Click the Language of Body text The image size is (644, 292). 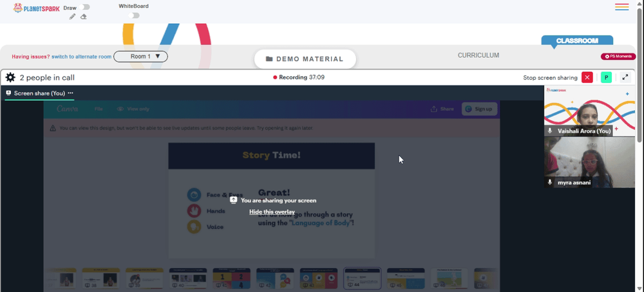tap(321, 223)
